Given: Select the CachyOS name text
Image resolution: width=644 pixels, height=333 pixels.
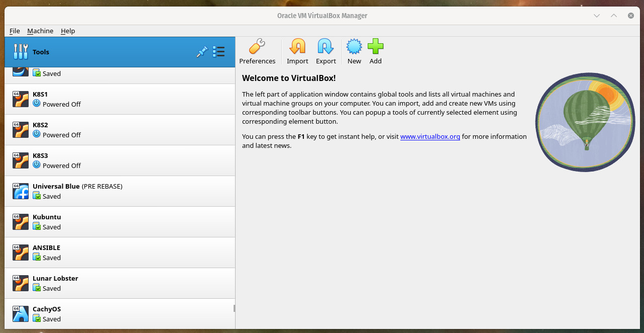Looking at the screenshot, I should point(47,309).
